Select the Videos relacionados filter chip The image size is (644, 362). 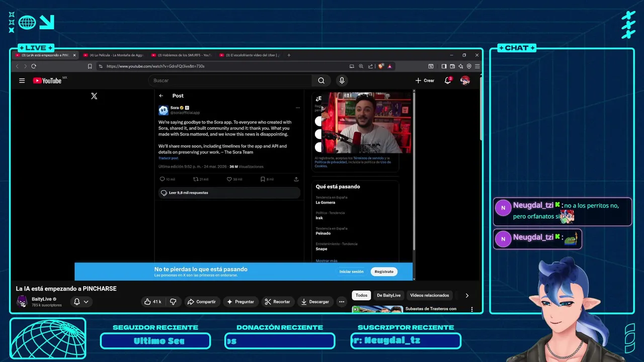click(429, 296)
